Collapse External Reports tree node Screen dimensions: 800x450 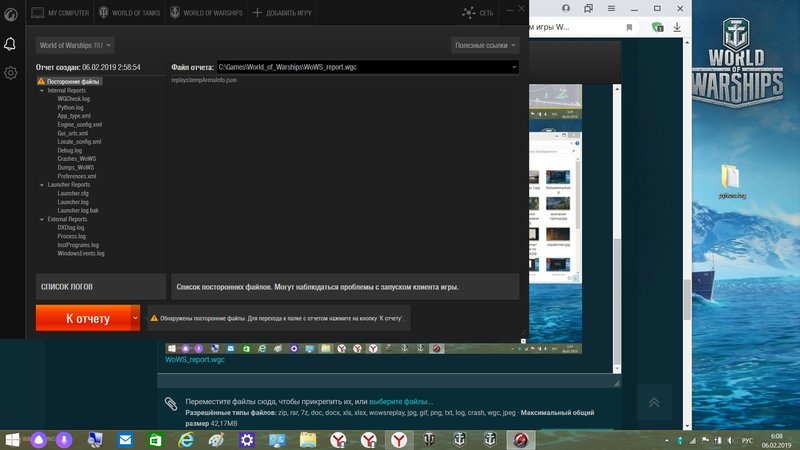[42, 219]
